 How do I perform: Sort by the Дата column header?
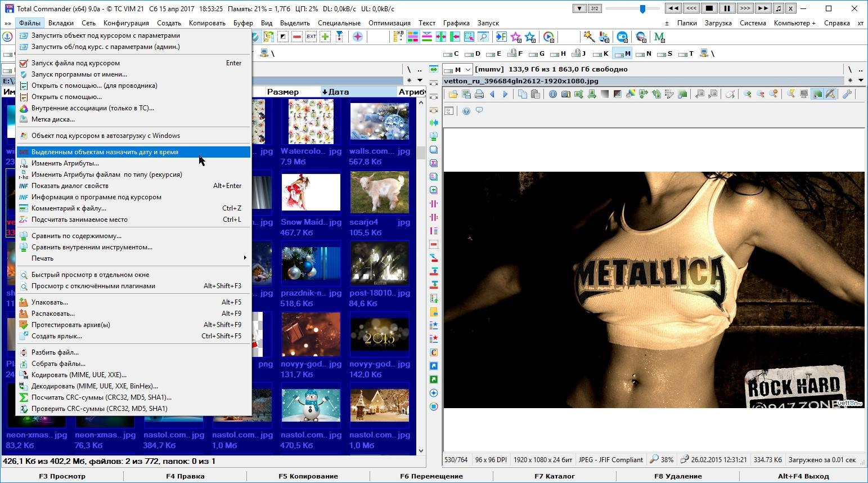point(358,92)
